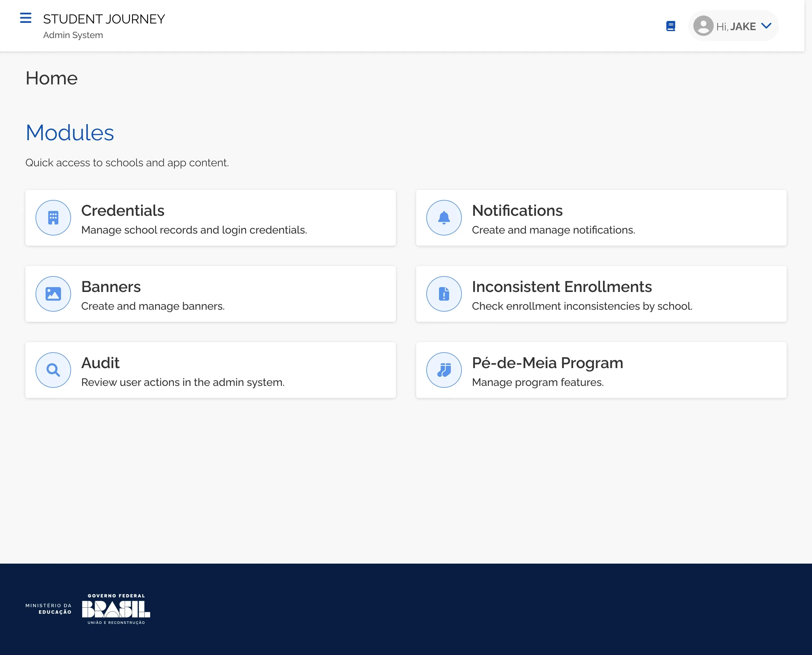Image resolution: width=812 pixels, height=655 pixels.
Task: Click the Modules section heading
Action: coord(70,133)
